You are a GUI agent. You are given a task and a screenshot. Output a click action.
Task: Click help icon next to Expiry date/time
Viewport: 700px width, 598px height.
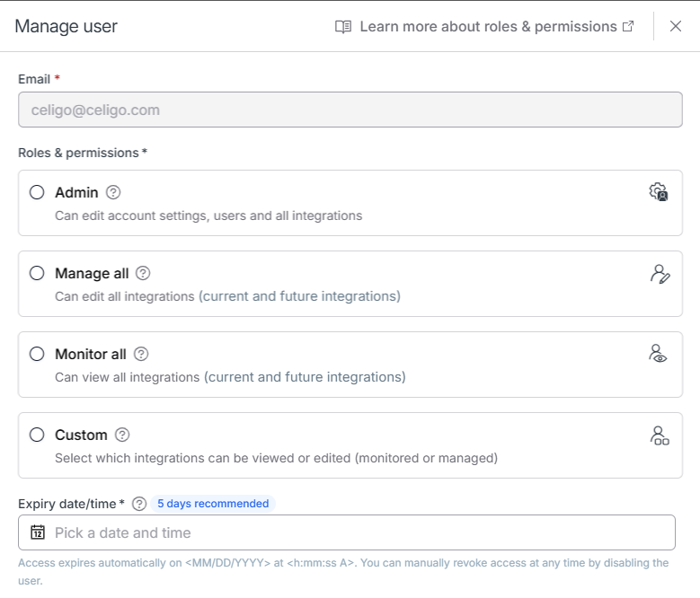139,504
